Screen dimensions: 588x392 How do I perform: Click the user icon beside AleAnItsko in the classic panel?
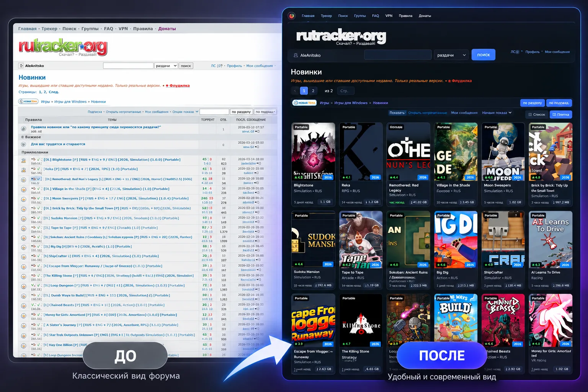point(21,66)
